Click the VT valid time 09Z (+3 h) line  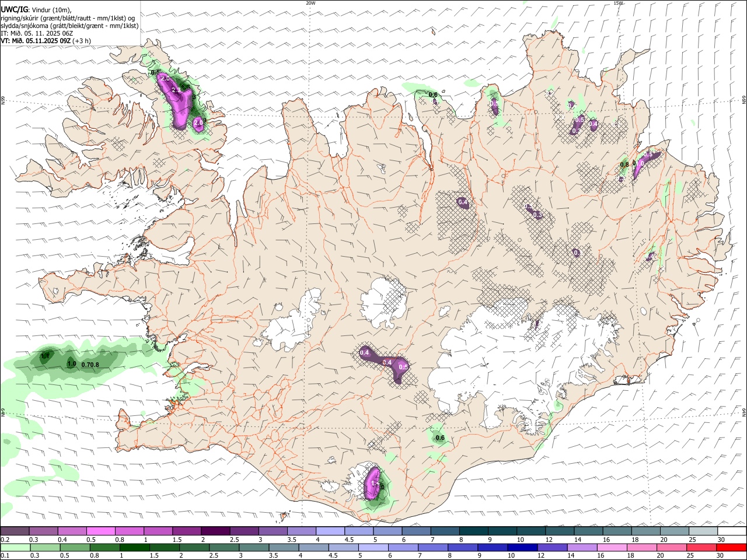(x=46, y=41)
